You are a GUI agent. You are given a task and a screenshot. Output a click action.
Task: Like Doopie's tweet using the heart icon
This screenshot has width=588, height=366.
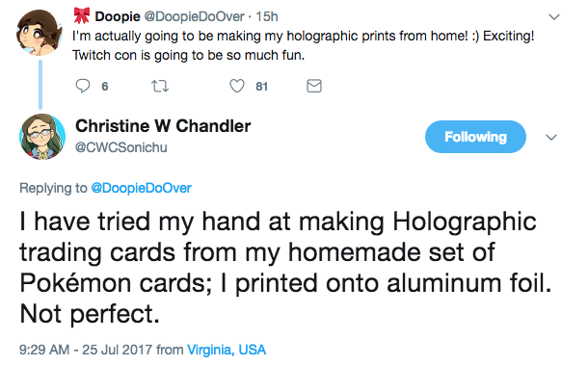point(237,86)
